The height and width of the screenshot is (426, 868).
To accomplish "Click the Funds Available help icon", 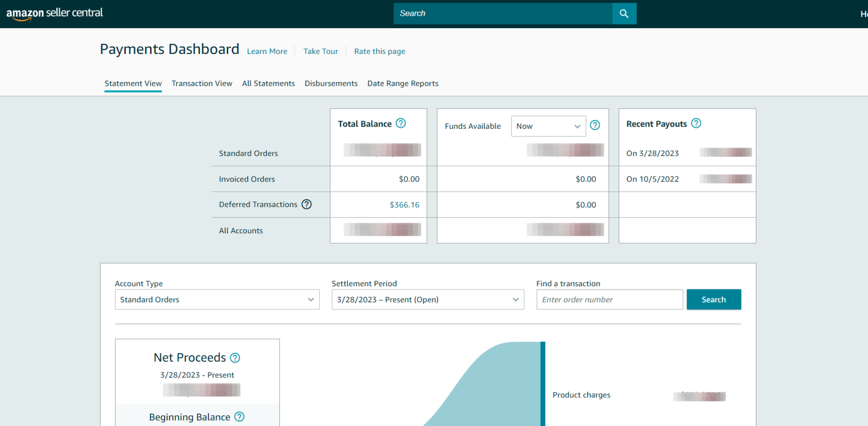I will 595,126.
